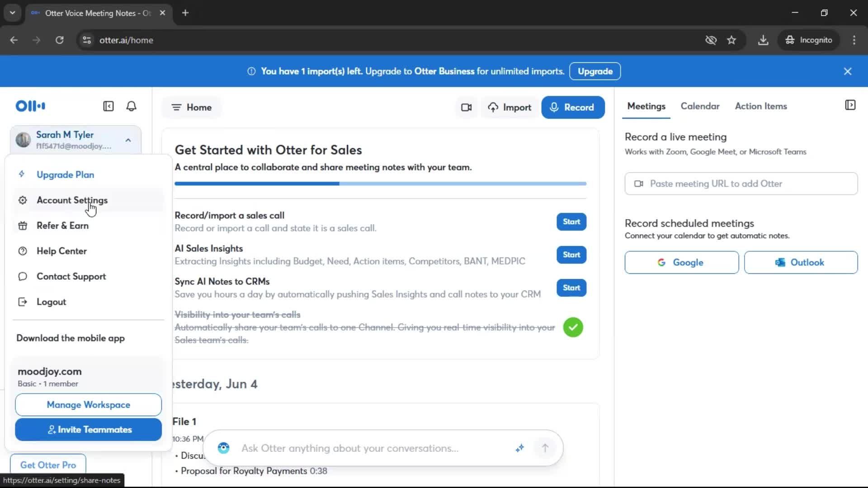Switch to the Meetings tab
The height and width of the screenshot is (488, 868).
pyautogui.click(x=646, y=106)
